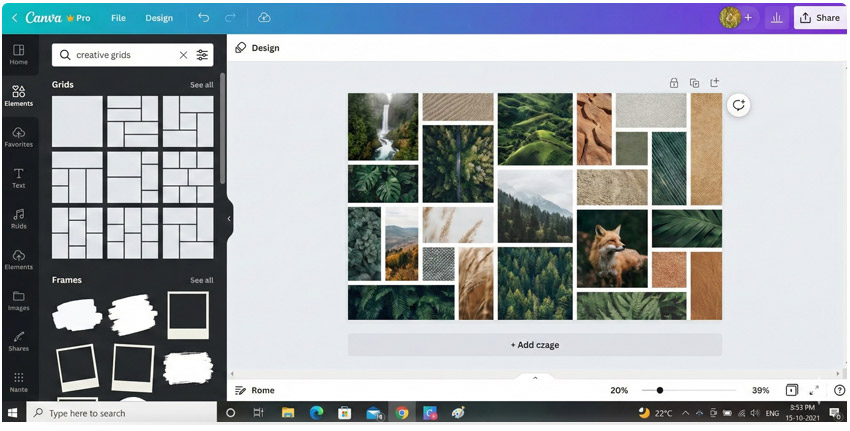Open the music note sidebar panel
Image resolution: width=850 pixels, height=431 pixels.
click(x=18, y=218)
